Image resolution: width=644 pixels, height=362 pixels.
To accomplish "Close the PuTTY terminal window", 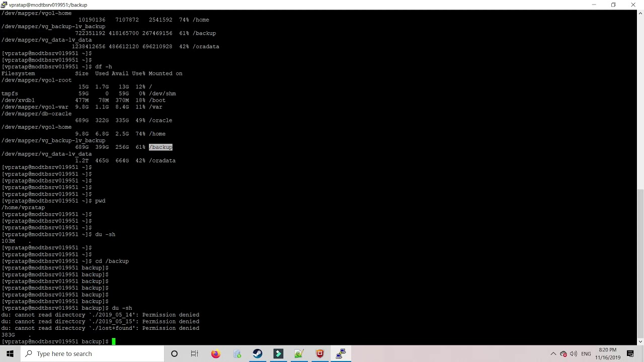I will 633,5.
